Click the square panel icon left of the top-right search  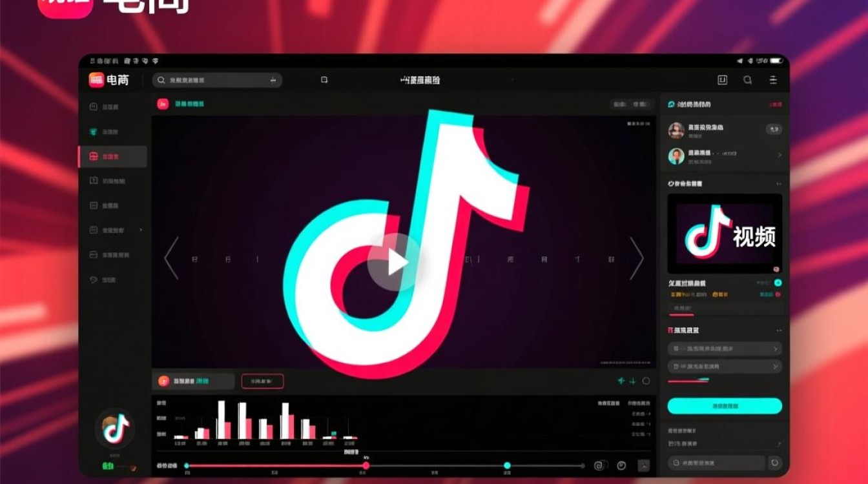click(x=722, y=80)
